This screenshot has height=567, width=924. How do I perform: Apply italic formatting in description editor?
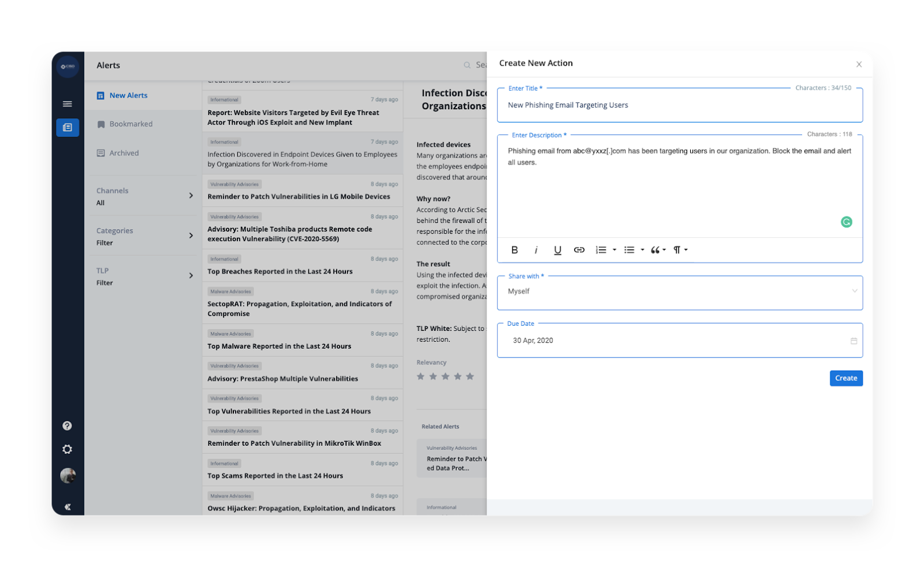[536, 250]
